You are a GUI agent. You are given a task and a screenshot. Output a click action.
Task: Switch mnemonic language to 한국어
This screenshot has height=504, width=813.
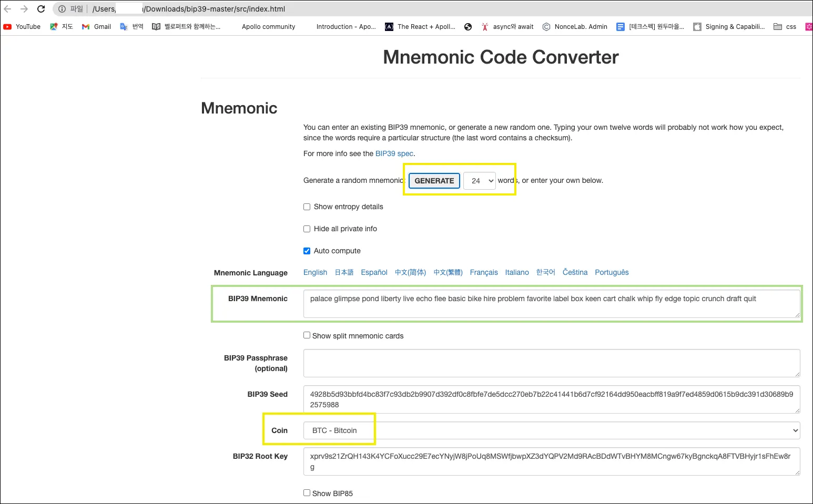545,272
